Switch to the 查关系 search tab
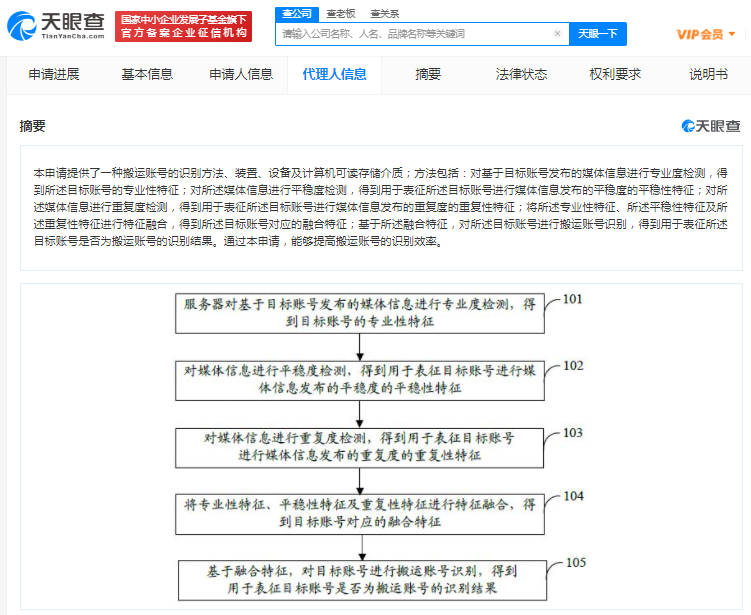 click(x=384, y=13)
